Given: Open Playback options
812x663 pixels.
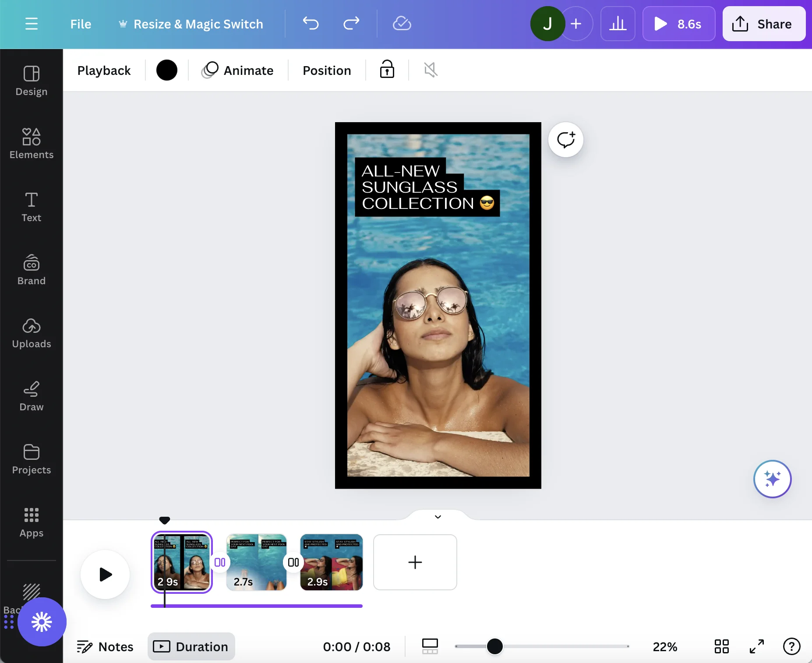Looking at the screenshot, I should click(x=104, y=71).
